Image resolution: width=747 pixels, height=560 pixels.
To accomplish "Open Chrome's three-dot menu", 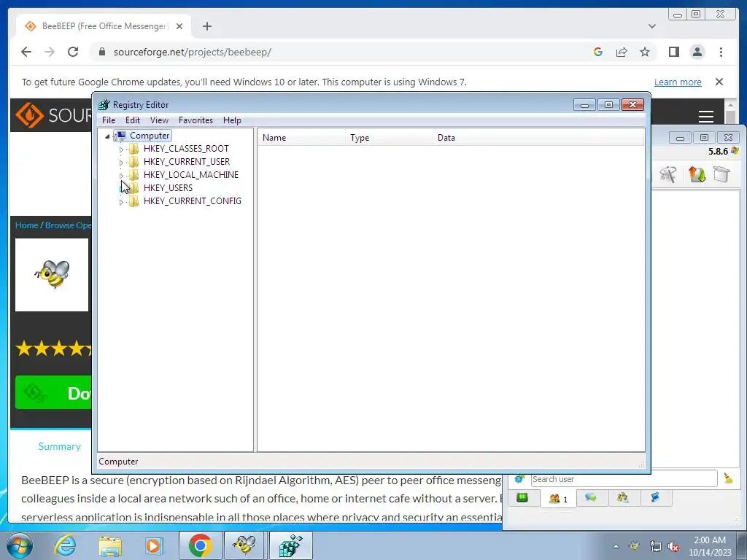I will pos(721,52).
